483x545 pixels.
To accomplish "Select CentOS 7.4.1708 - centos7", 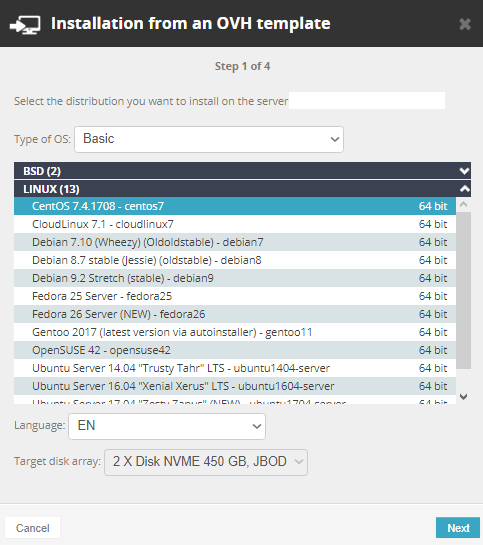I will 235,206.
